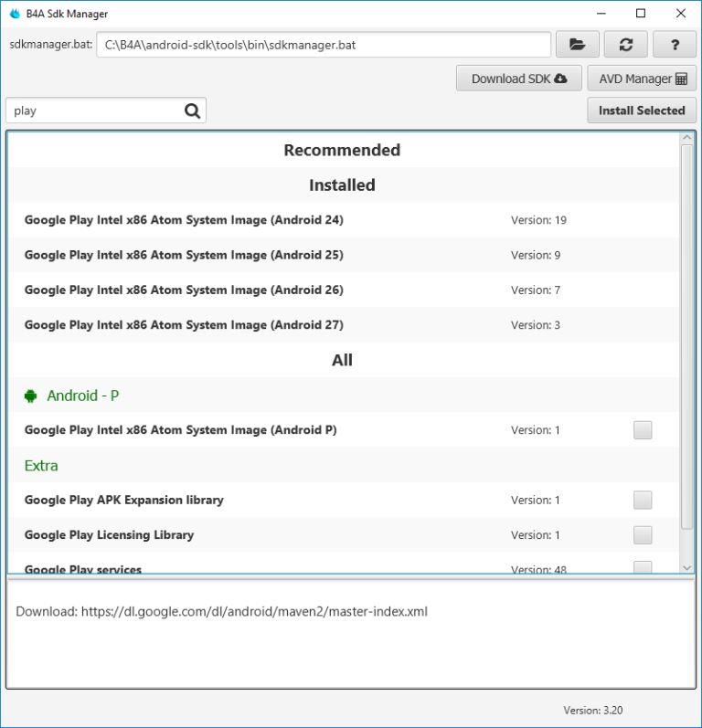The height and width of the screenshot is (728, 702).
Task: Check Google Play APK Expansion library
Action: [x=643, y=500]
